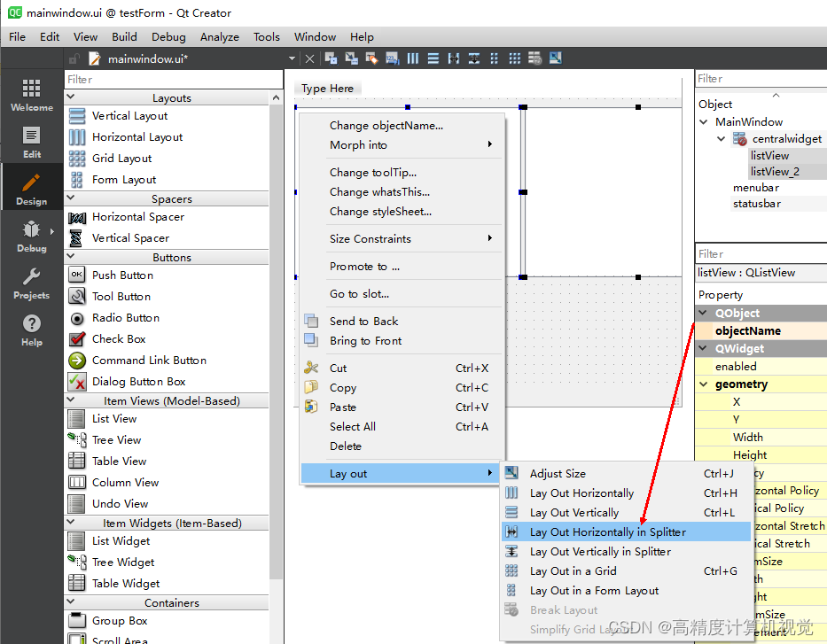Collapse MainWindow node in object tree
The image size is (827, 644).
(704, 121)
